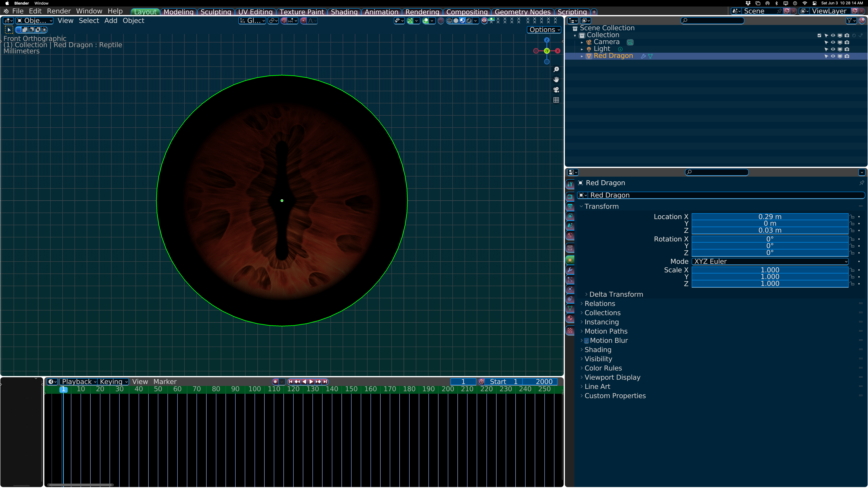Collapse the Collection tree item
This screenshot has width=868, height=488.
click(575, 35)
